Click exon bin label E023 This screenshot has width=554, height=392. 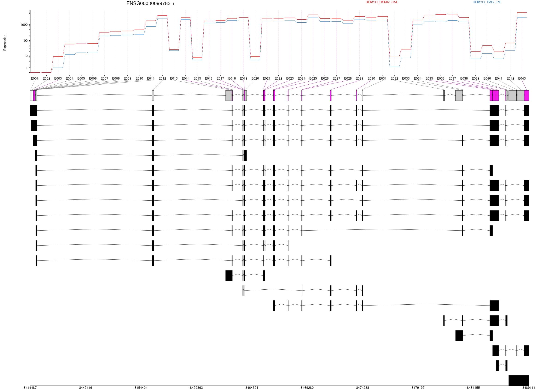[290, 78]
